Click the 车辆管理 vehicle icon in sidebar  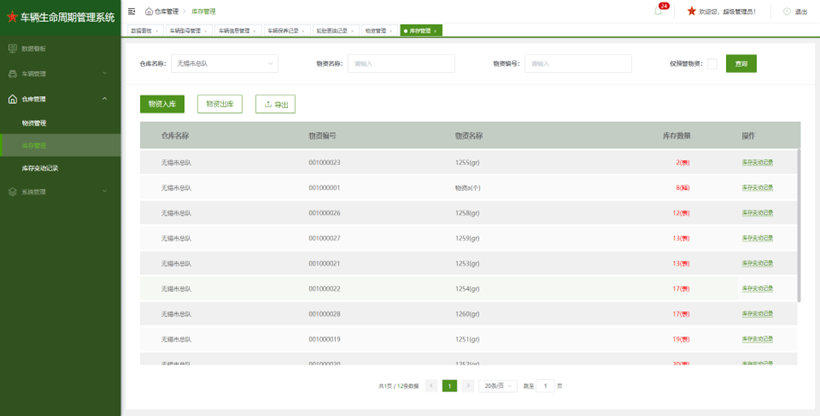tap(12, 73)
